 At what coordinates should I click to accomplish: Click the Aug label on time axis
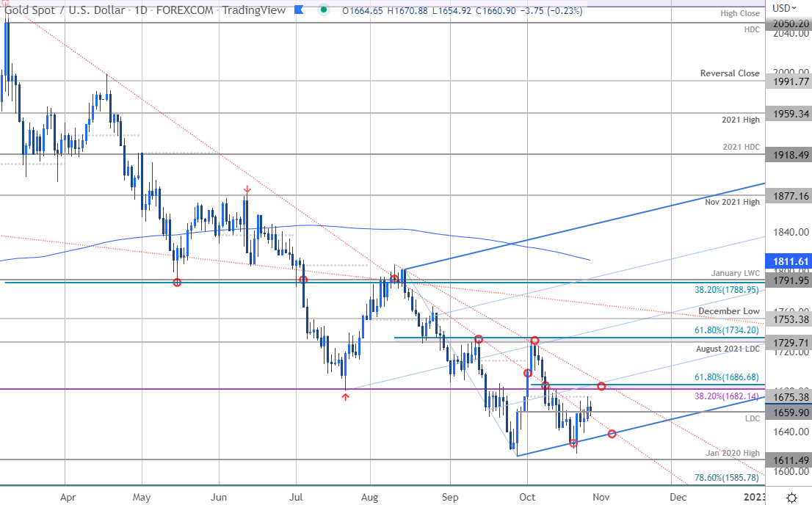click(370, 497)
